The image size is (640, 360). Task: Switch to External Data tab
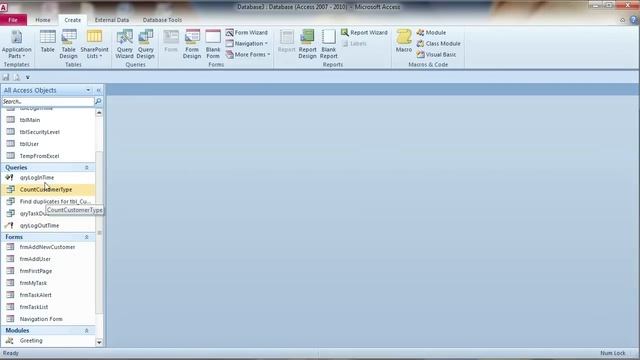click(x=112, y=20)
